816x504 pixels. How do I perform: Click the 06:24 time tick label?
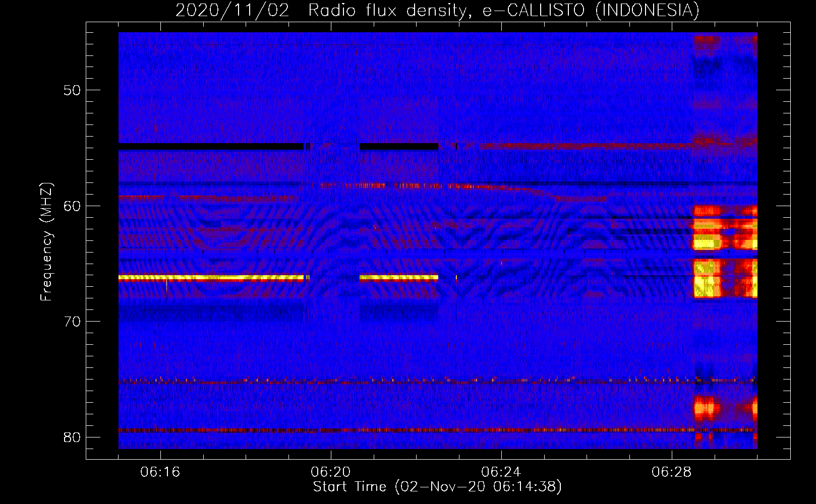point(501,472)
